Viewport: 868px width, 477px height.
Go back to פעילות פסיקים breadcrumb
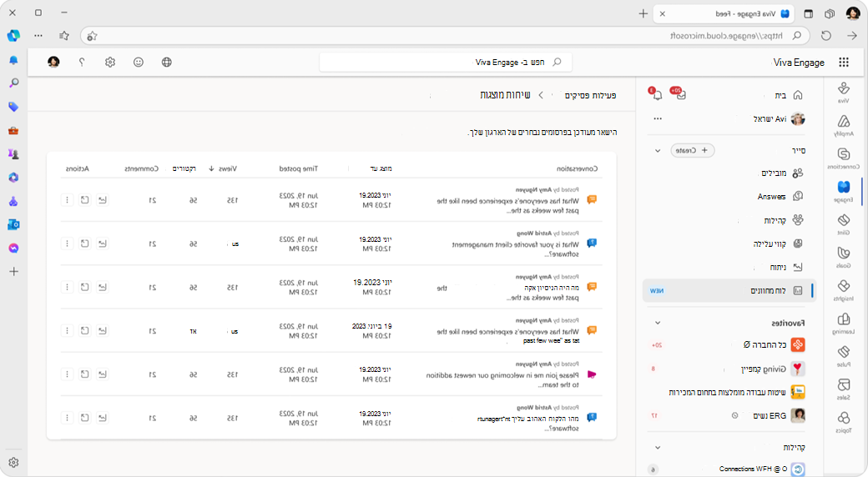click(x=590, y=95)
